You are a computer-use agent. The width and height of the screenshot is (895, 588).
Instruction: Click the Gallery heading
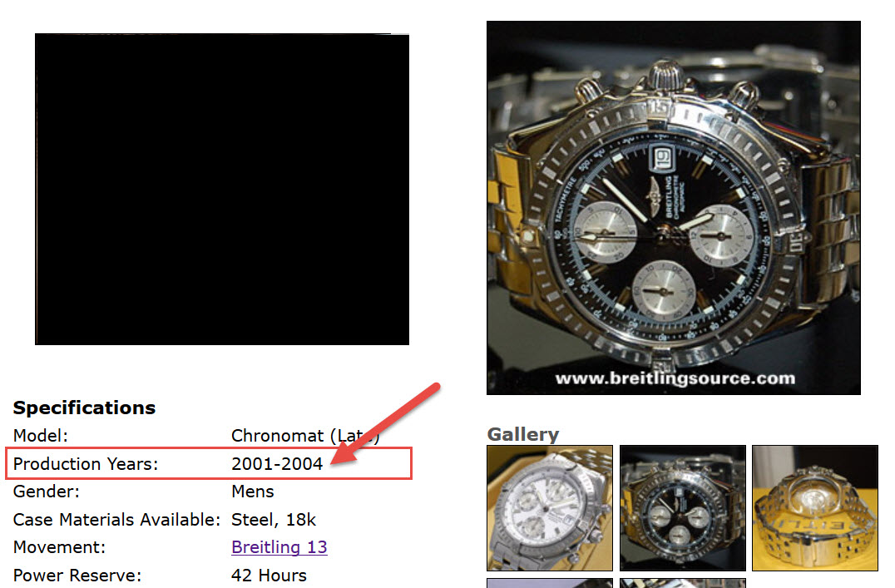click(523, 434)
